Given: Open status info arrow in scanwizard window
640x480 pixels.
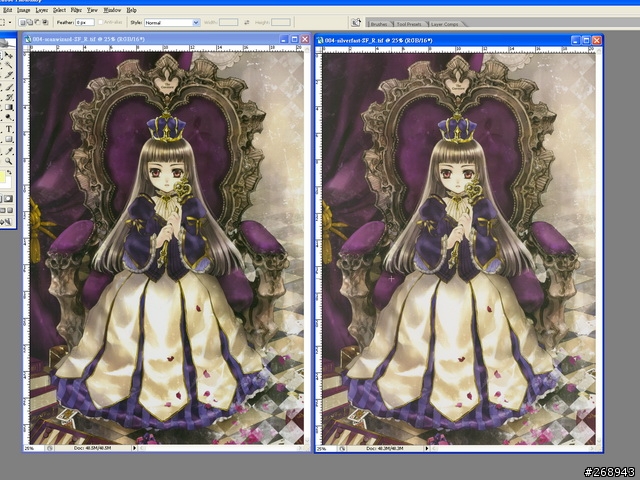Looking at the screenshot, I should click(x=134, y=448).
